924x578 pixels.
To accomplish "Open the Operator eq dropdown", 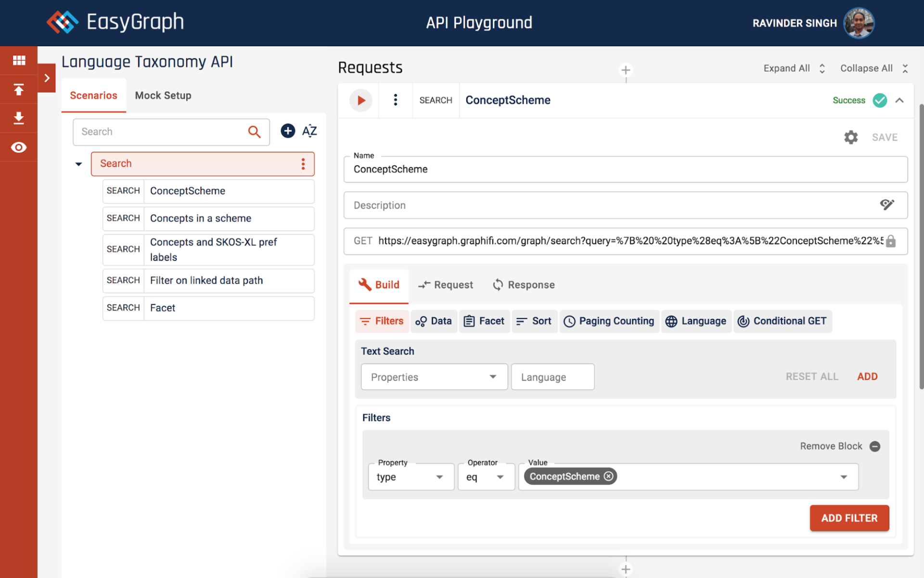I will [x=486, y=477].
